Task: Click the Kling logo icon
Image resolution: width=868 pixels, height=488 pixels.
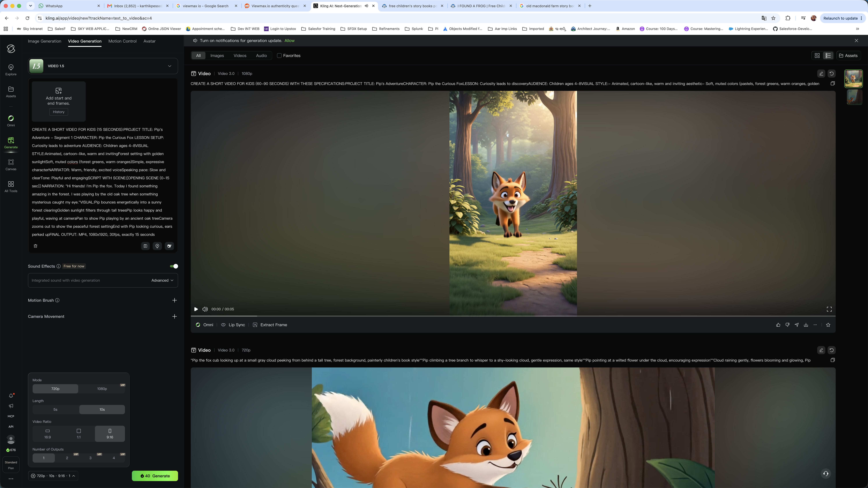Action: (11, 49)
